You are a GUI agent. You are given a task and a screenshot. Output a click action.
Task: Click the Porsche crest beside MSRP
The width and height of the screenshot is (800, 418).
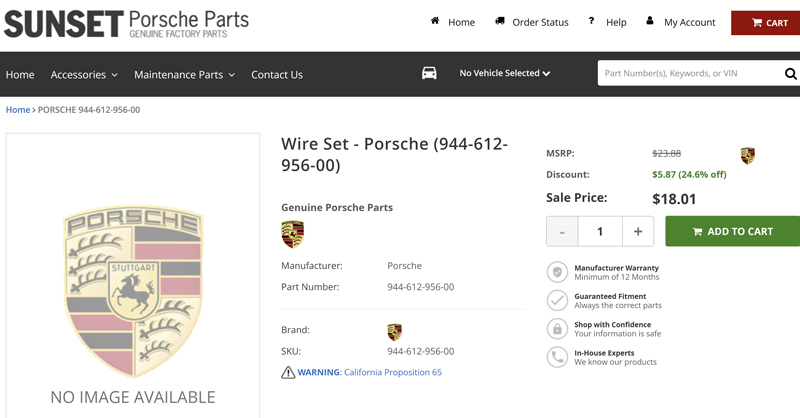click(x=747, y=156)
